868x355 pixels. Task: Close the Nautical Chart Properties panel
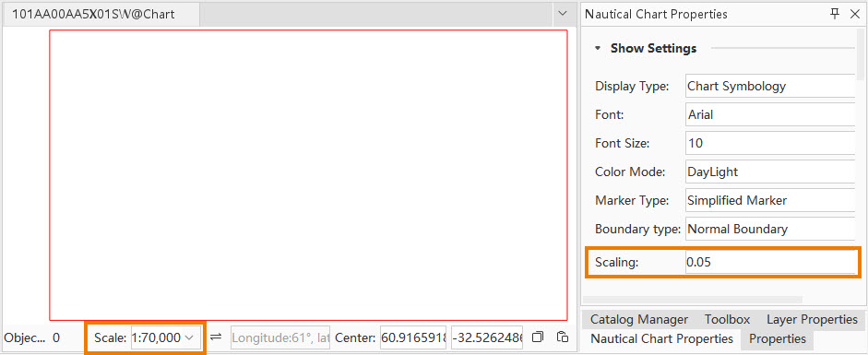coord(854,14)
